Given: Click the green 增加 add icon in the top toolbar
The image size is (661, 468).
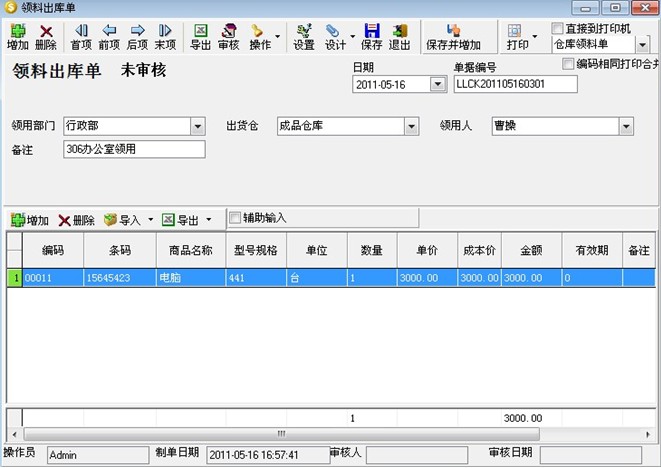Looking at the screenshot, I should (x=18, y=37).
